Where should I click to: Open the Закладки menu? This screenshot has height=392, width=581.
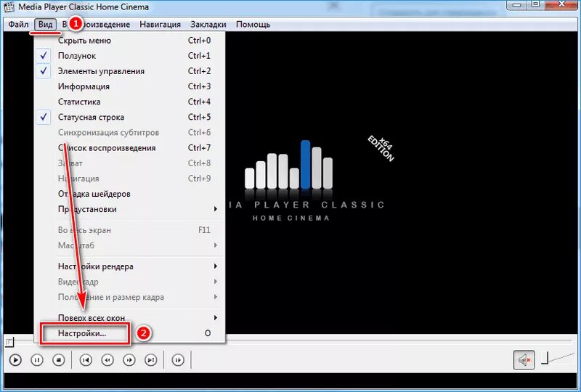click(208, 25)
